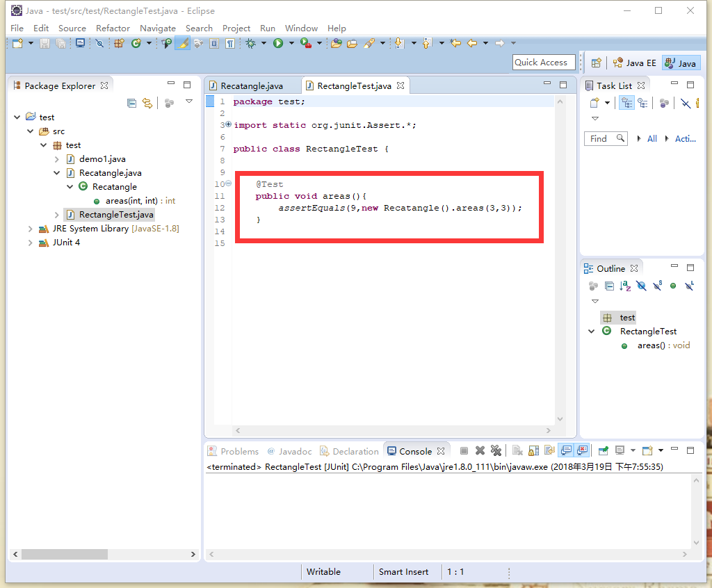Click Pin Console icon
Image resolution: width=712 pixels, height=588 pixels.
tap(603, 450)
